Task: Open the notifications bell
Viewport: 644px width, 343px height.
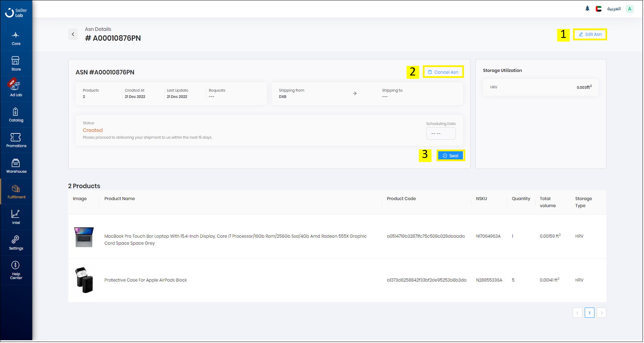Action: (x=587, y=8)
